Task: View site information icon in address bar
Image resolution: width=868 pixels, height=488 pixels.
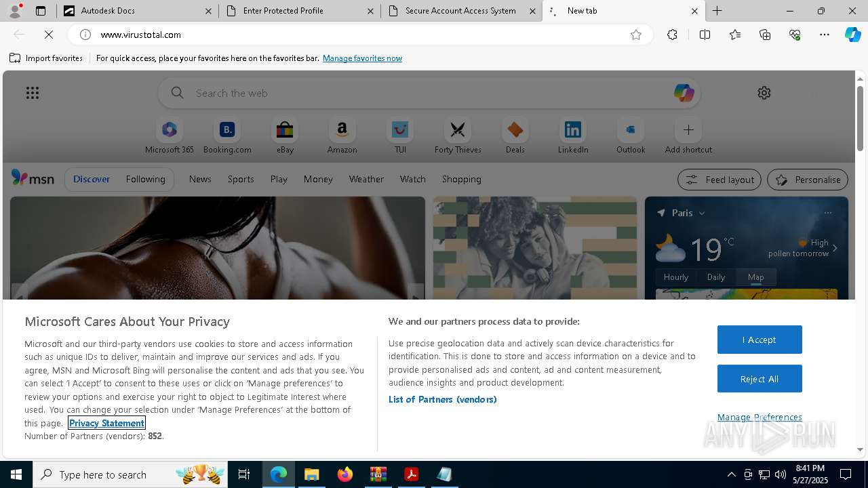Action: pos(85,35)
